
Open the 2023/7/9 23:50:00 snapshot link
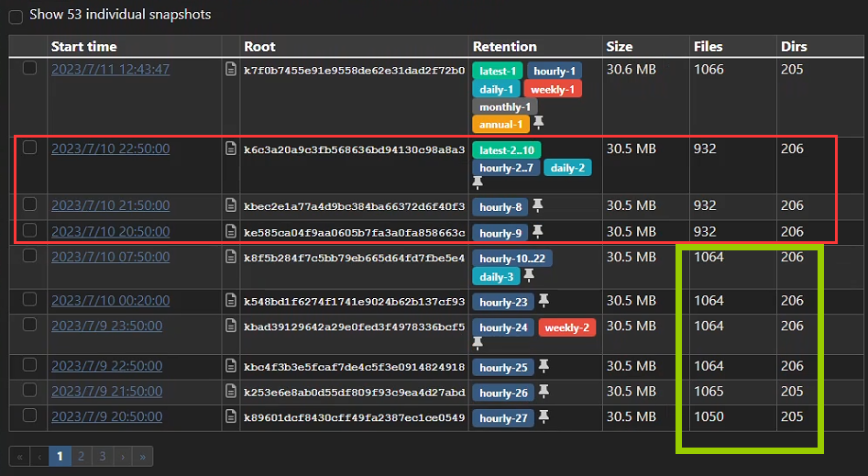(106, 326)
